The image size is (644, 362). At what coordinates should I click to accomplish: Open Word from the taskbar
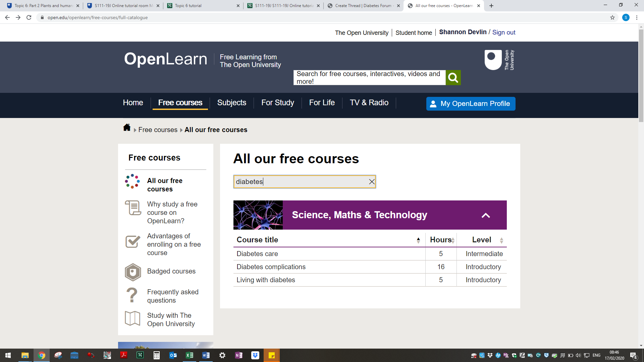pos(206,355)
